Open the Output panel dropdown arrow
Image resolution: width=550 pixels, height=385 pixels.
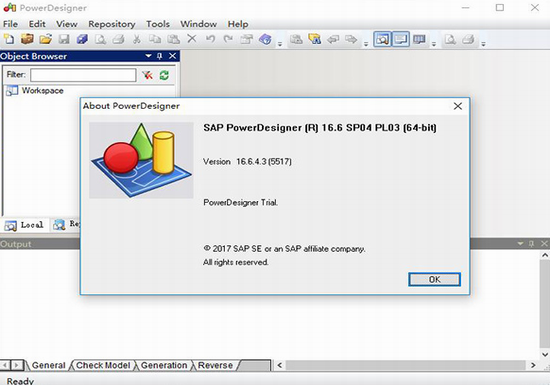pyautogui.click(x=520, y=243)
